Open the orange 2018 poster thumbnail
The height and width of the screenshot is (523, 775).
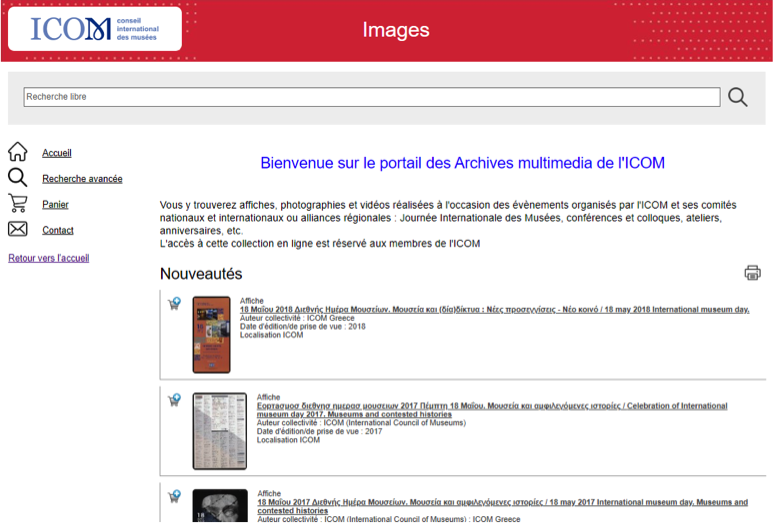212,335
